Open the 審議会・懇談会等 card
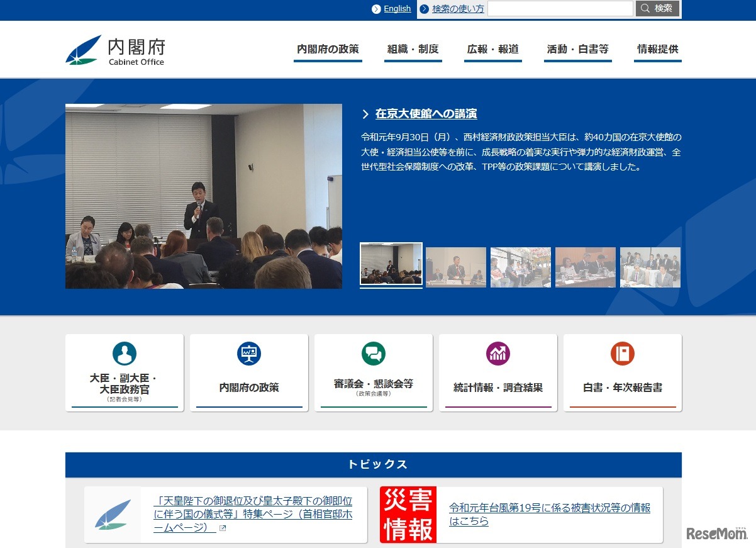This screenshot has height=548, width=756. [374, 373]
